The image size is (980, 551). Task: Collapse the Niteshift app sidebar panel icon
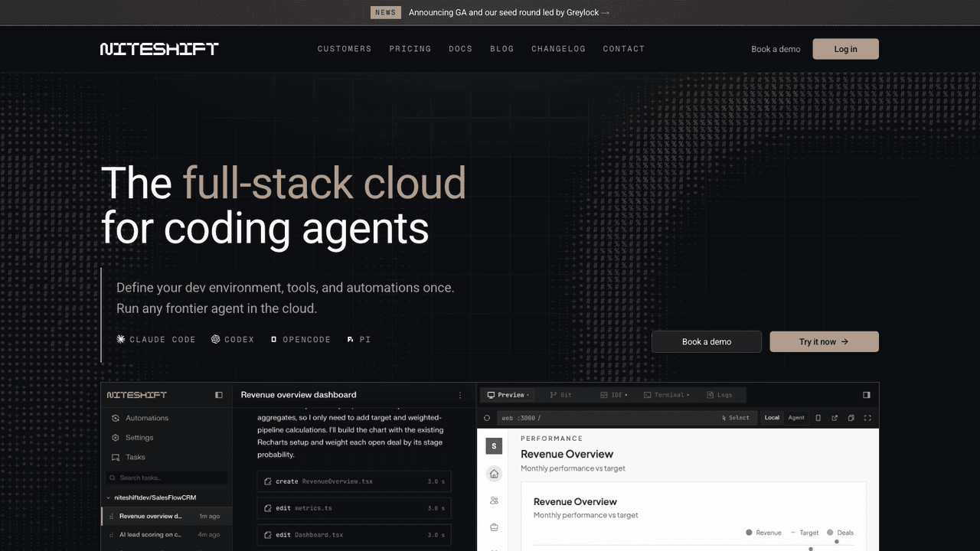click(219, 395)
